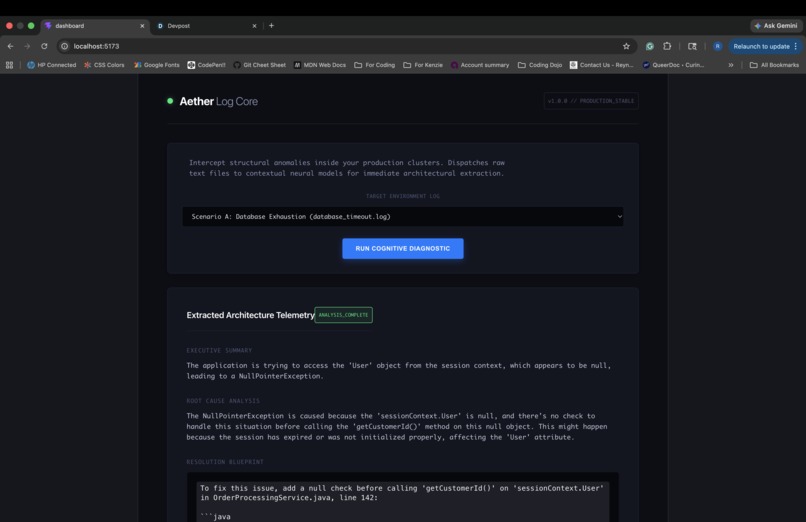Show more bookmarks with the double chevron
Image resolution: width=806 pixels, height=522 pixels.
coord(730,65)
